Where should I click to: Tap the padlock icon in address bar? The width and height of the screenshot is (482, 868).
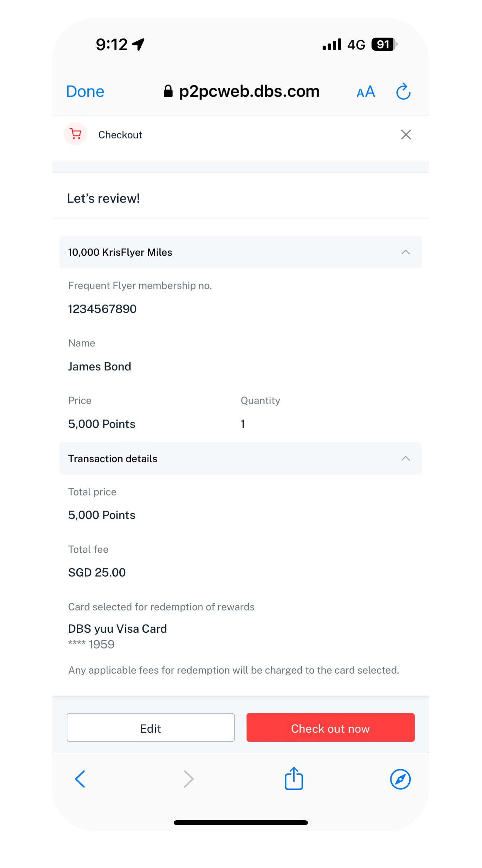(x=168, y=91)
